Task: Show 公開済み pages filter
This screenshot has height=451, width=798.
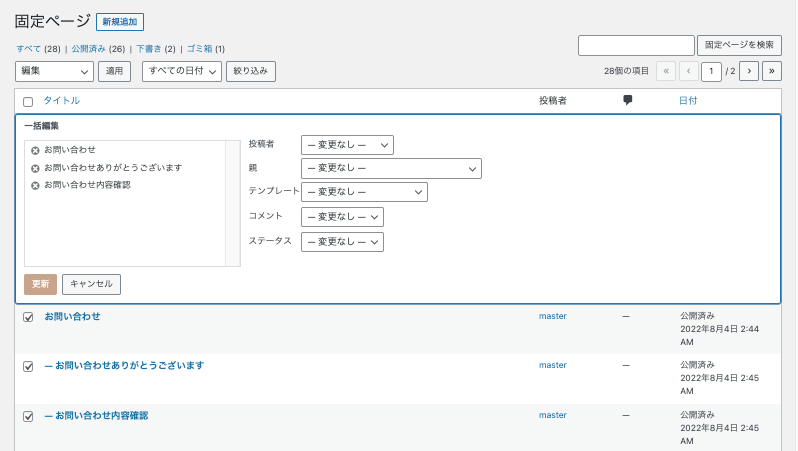Action: pyautogui.click(x=88, y=49)
